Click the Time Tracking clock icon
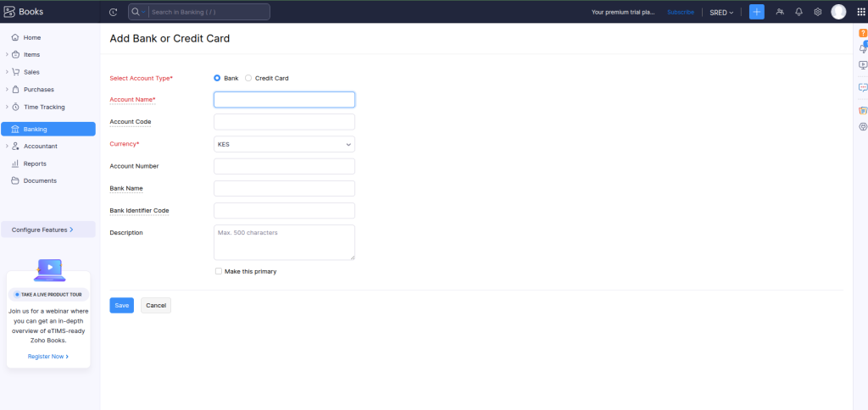This screenshot has height=410, width=868. point(15,107)
